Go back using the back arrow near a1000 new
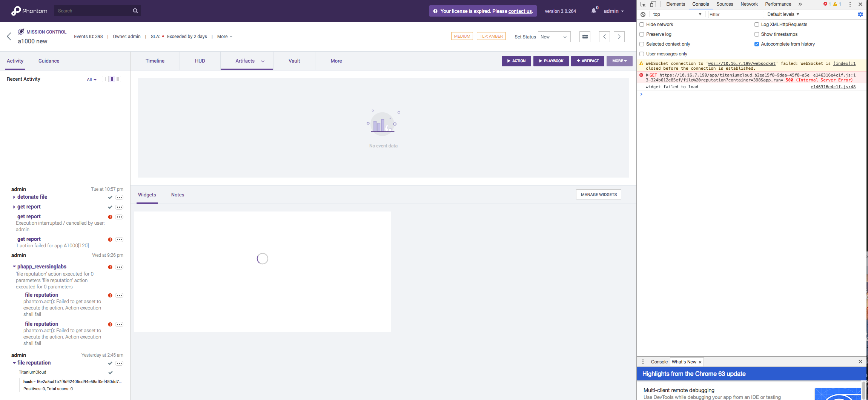 pyautogui.click(x=9, y=36)
